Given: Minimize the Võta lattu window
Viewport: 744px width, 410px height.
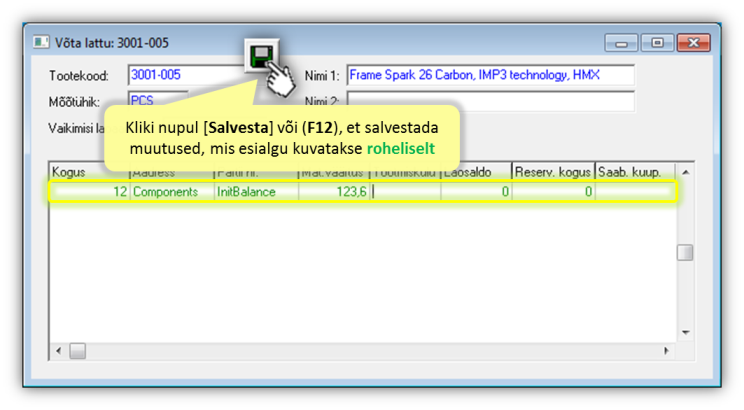Looking at the screenshot, I should pyautogui.click(x=622, y=43).
